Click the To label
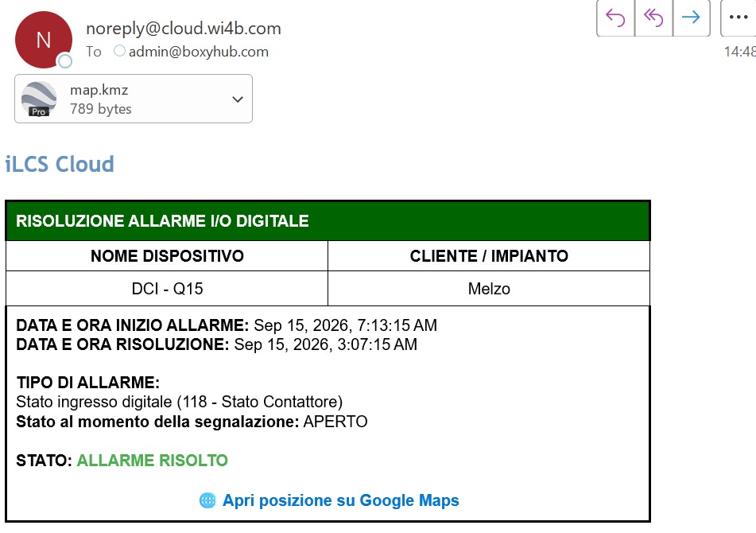This screenshot has height=533, width=756. click(94, 52)
